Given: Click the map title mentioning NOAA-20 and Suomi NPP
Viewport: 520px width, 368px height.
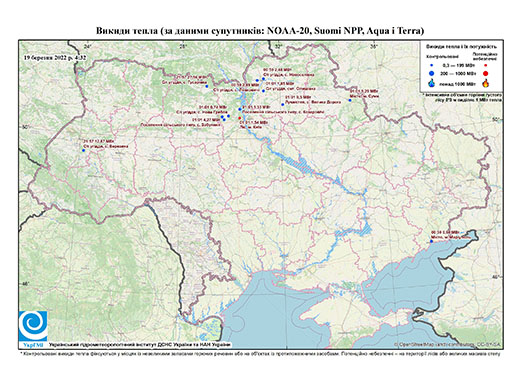Looking at the screenshot, I should (260, 31).
